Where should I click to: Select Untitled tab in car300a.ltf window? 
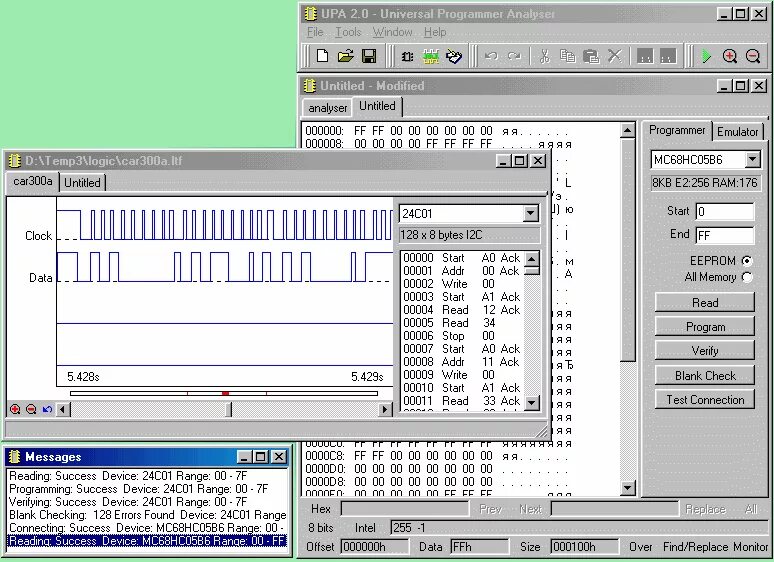click(82, 183)
